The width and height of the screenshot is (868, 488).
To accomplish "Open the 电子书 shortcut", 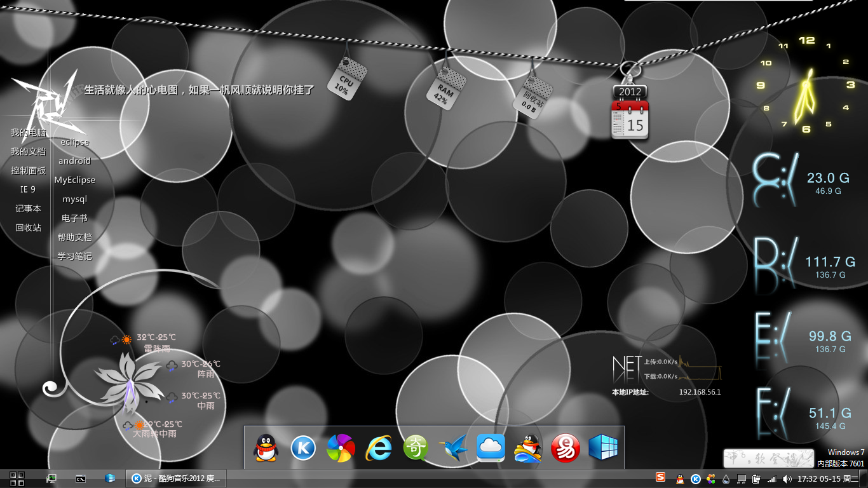I will pyautogui.click(x=75, y=218).
